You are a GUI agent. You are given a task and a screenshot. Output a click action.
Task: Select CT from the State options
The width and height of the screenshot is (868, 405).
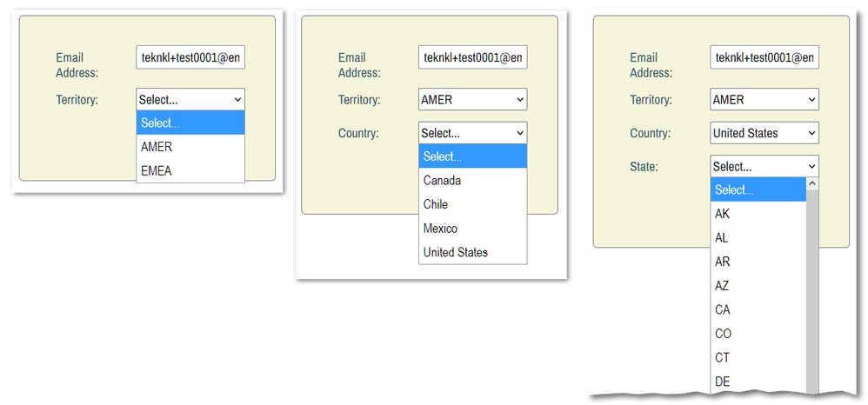point(758,357)
